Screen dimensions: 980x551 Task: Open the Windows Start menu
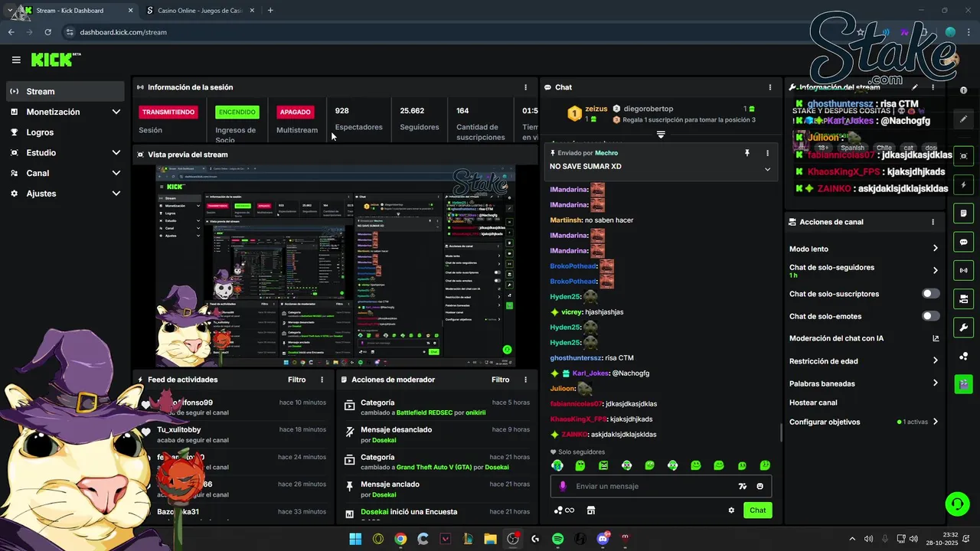(x=355, y=539)
